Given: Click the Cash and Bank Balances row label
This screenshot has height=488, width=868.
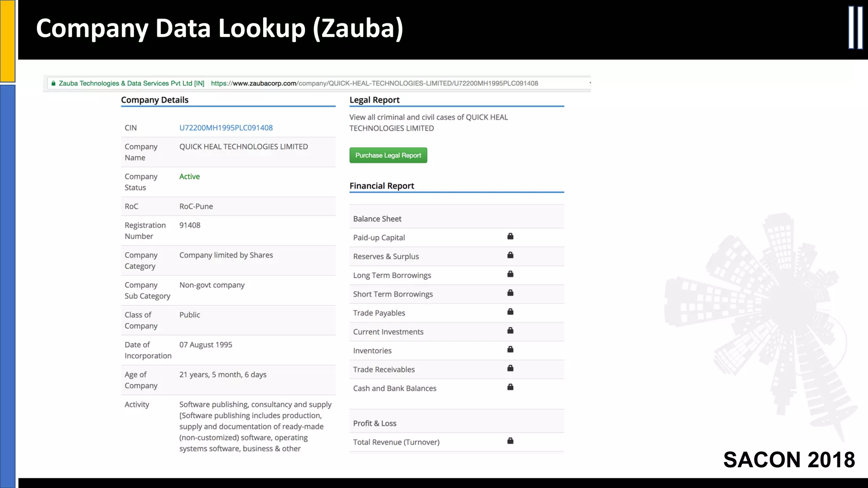Looking at the screenshot, I should click(x=395, y=388).
